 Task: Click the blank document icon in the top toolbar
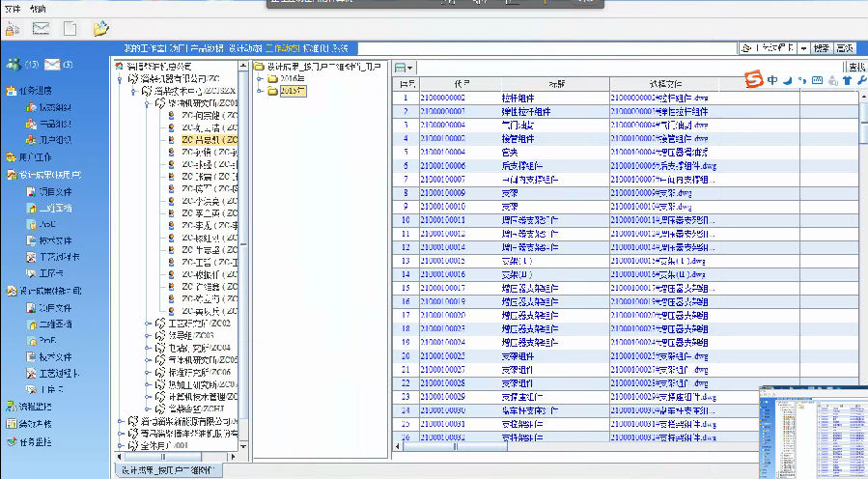point(70,29)
